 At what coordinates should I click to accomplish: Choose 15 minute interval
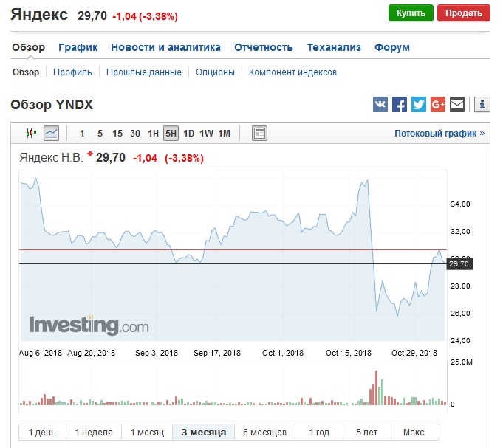[x=117, y=134]
